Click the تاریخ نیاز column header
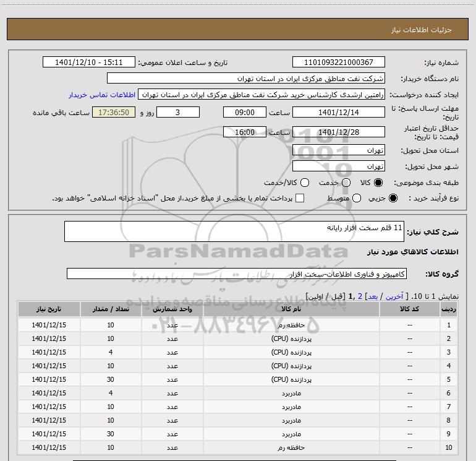476x461 pixels. [49, 309]
